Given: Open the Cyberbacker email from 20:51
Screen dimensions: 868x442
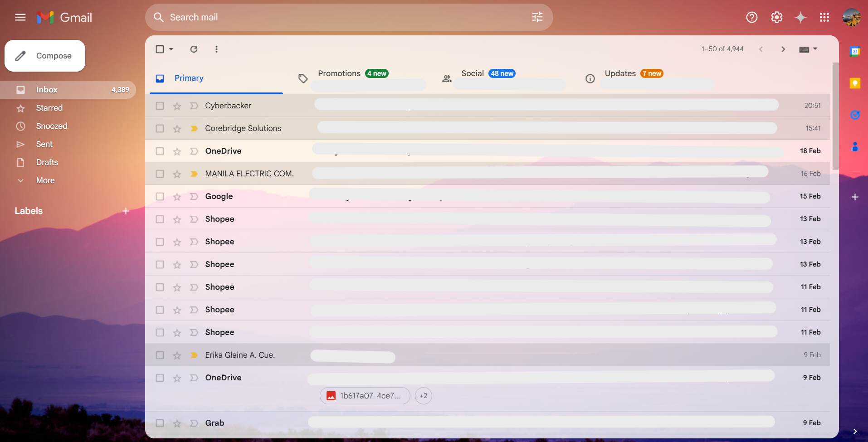Looking at the screenshot, I should (488, 106).
